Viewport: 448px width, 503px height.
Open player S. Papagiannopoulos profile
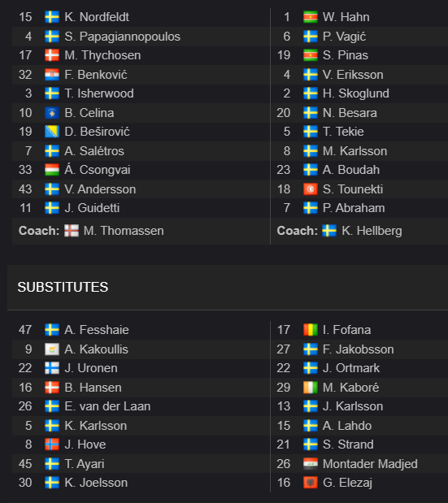(122, 37)
